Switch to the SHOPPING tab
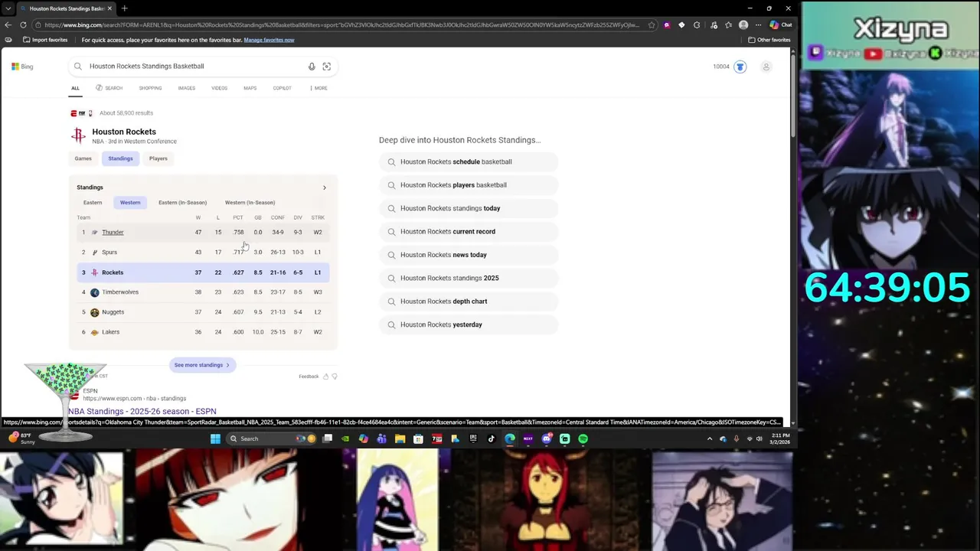 pyautogui.click(x=150, y=88)
